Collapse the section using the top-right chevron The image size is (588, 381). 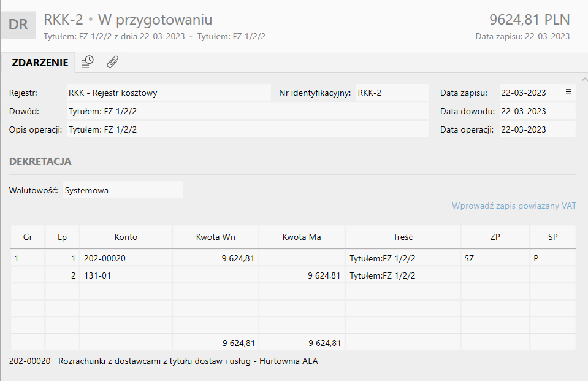584,80
